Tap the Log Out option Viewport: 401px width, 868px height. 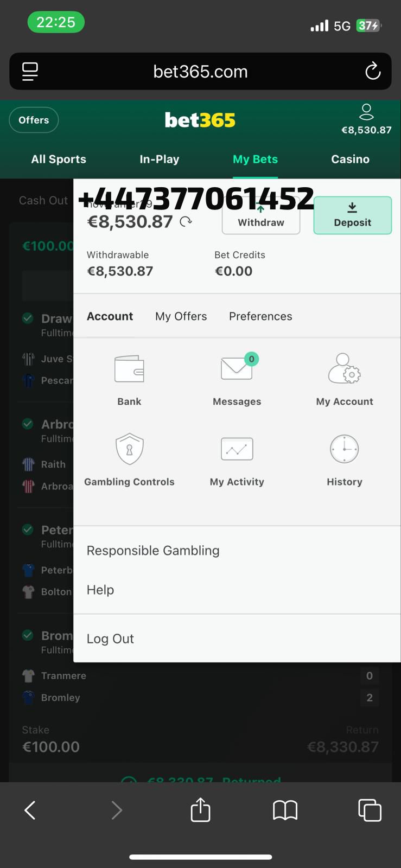pos(110,639)
